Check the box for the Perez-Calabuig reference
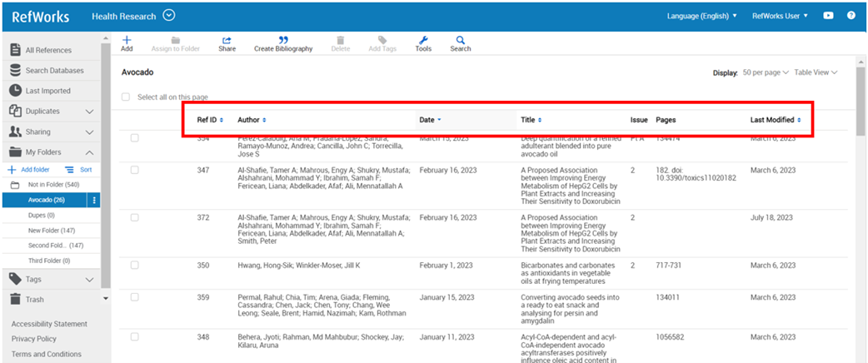This screenshot has width=868, height=363. pyautogui.click(x=134, y=138)
